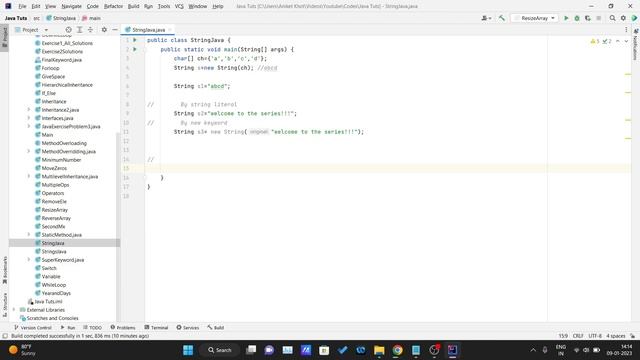Hide the Project tool window
The height and width of the screenshot is (360, 640).
(115, 30)
